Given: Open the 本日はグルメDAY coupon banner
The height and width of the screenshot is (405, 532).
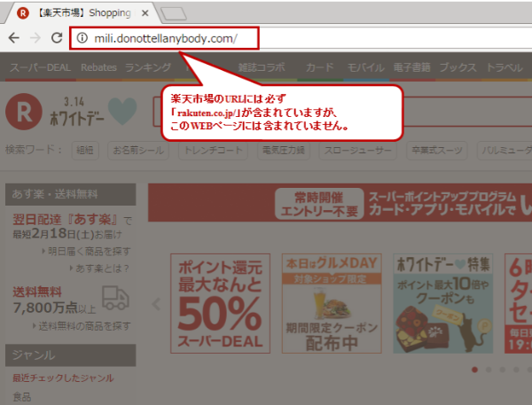Looking at the screenshot, I should 332,304.
